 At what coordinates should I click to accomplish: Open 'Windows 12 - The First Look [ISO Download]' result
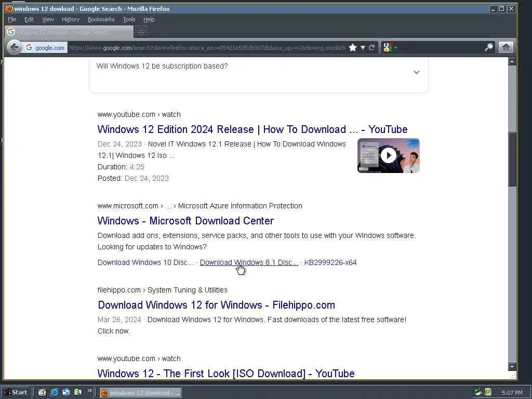(x=226, y=374)
